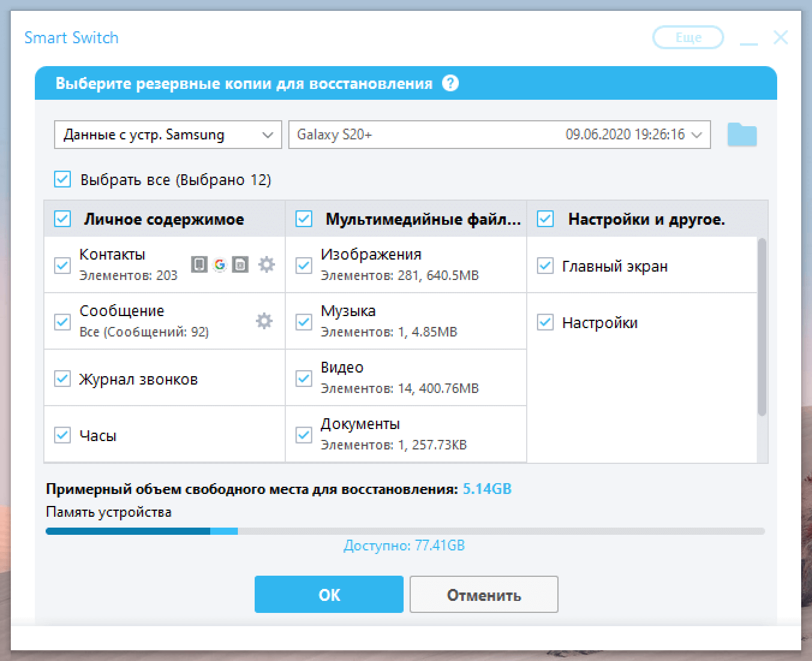The height and width of the screenshot is (661, 812).
Task: Click the Память устройства label
Action: point(109,513)
